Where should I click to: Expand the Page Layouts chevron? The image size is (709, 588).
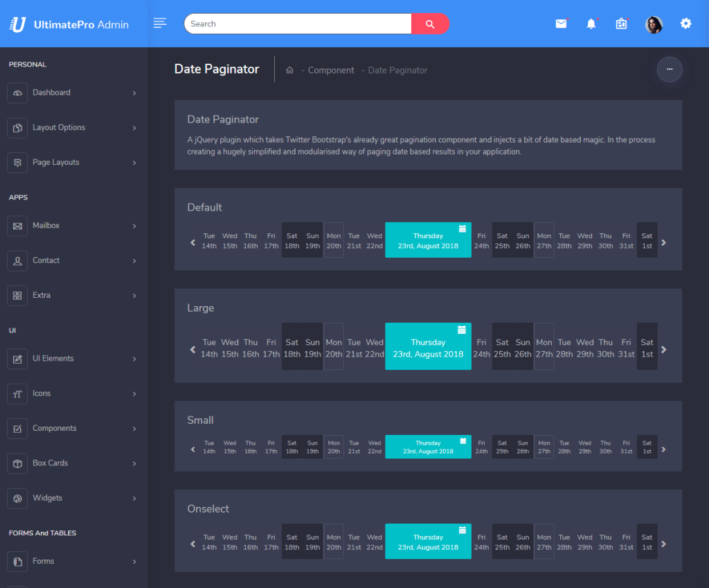pyautogui.click(x=134, y=163)
